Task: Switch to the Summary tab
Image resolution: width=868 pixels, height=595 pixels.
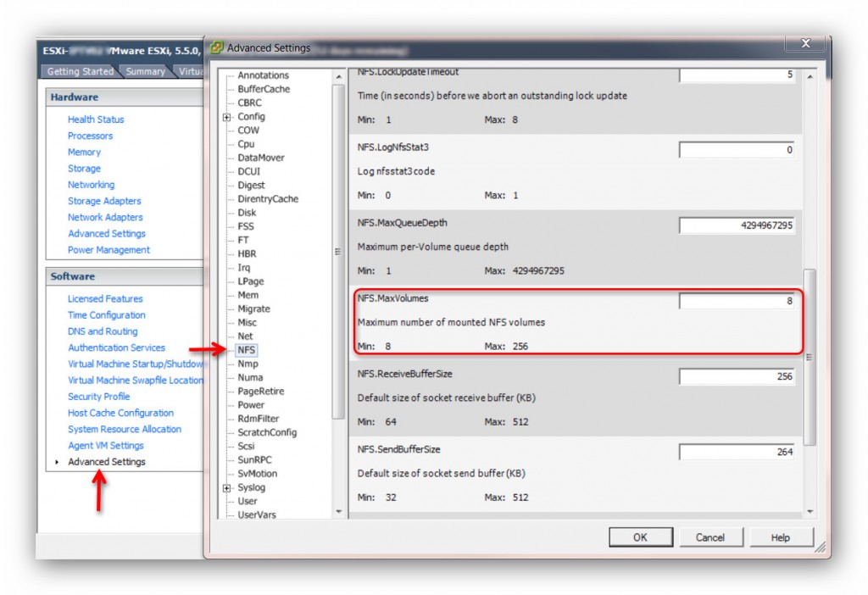Action: 145,71
